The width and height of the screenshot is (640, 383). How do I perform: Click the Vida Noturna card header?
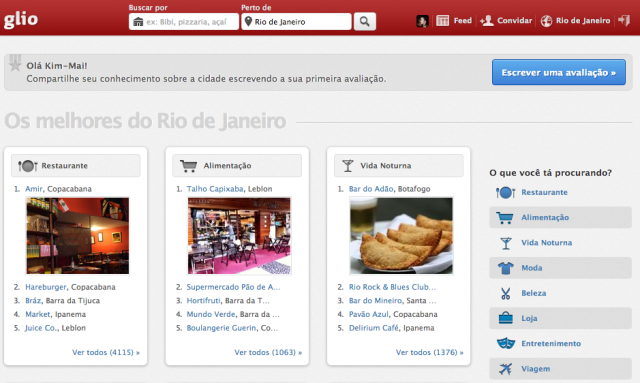pos(398,166)
